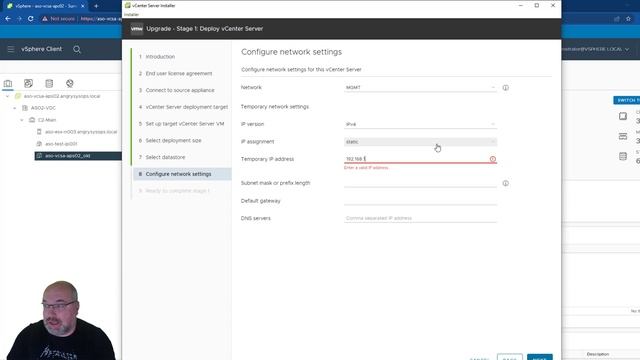Click the Default gateway input field
The image size is (640, 360).
pos(420,200)
